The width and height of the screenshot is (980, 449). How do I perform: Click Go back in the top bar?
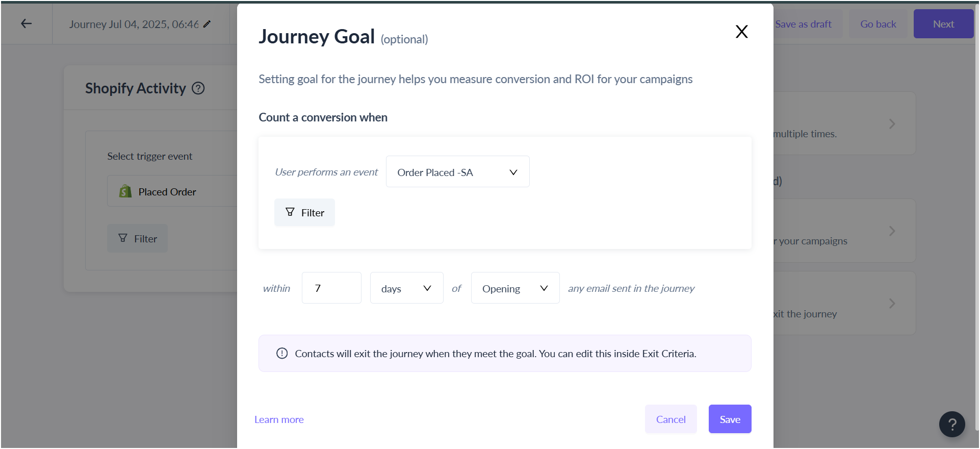tap(878, 24)
